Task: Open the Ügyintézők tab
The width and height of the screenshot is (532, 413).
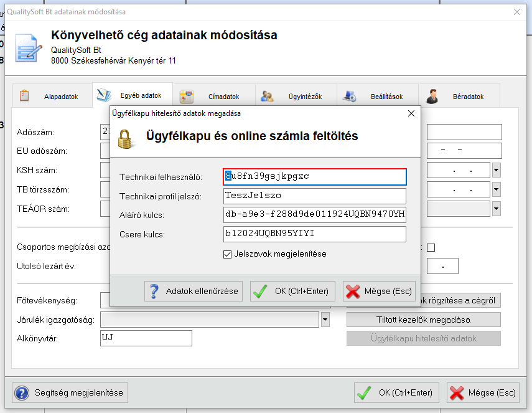Action: (296, 97)
